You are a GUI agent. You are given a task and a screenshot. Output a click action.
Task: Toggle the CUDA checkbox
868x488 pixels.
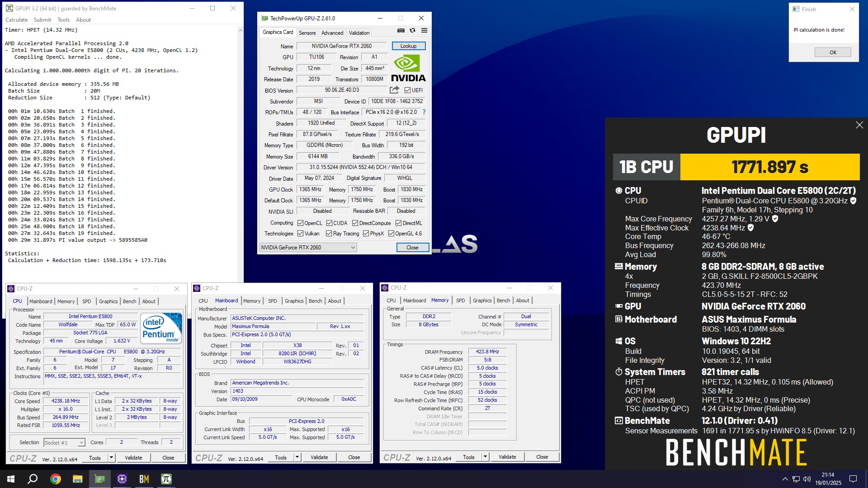pyautogui.click(x=329, y=223)
